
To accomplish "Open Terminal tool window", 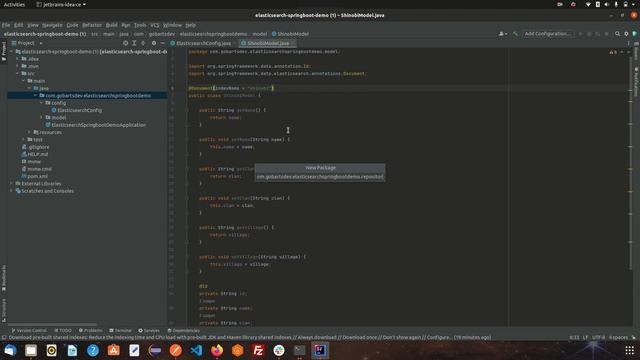I will coord(120,331).
